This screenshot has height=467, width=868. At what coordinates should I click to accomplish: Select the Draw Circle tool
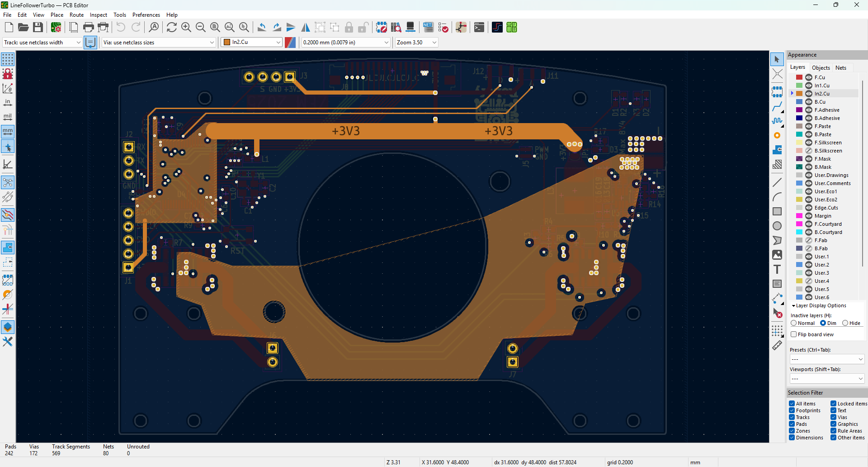pos(777,226)
